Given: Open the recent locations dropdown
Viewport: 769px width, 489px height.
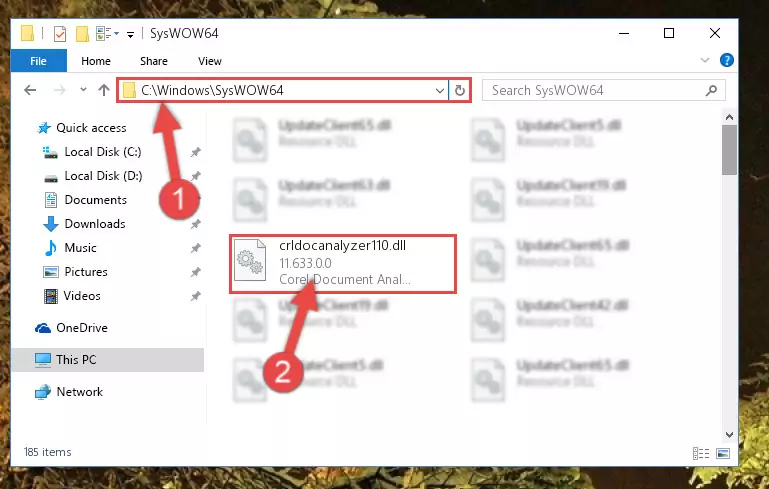Looking at the screenshot, I should click(83, 89).
